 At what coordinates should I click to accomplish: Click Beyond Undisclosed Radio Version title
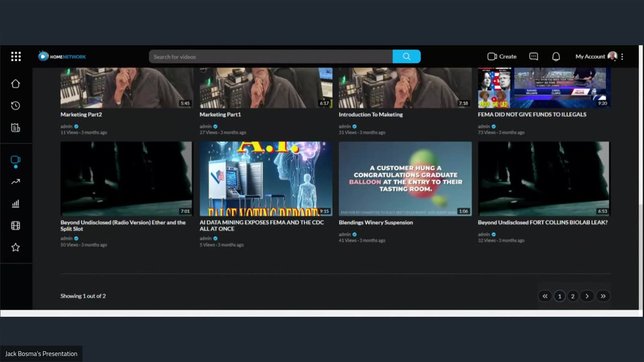pos(123,225)
